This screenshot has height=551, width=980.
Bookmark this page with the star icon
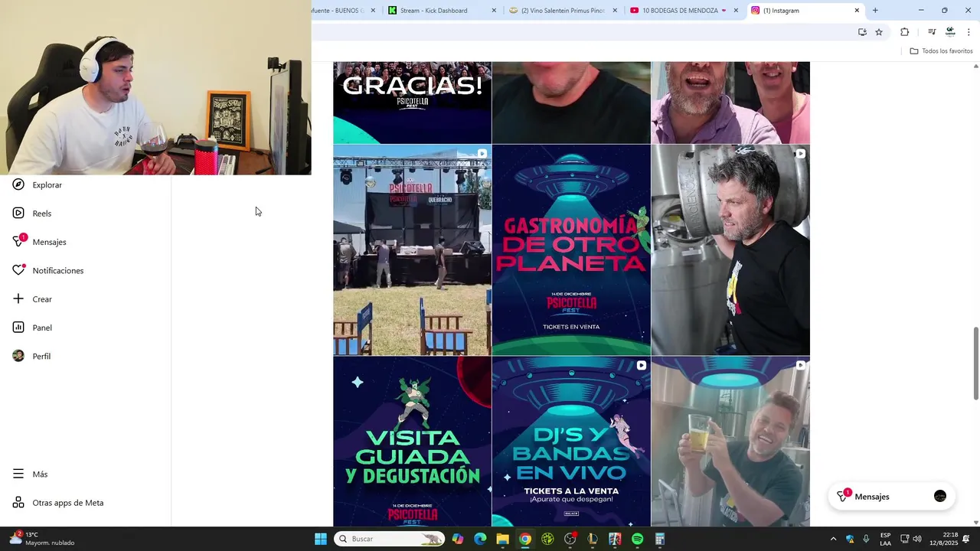pyautogui.click(x=879, y=32)
